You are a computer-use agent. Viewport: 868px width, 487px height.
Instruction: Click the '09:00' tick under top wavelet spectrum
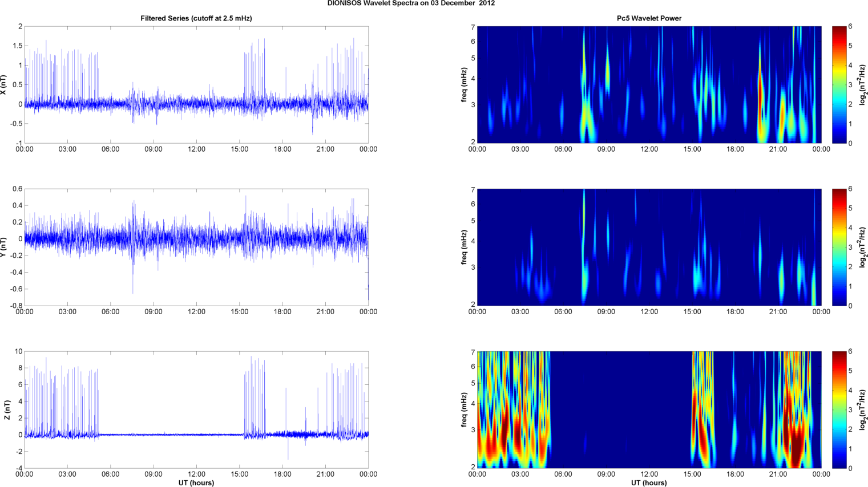pyautogui.click(x=606, y=149)
